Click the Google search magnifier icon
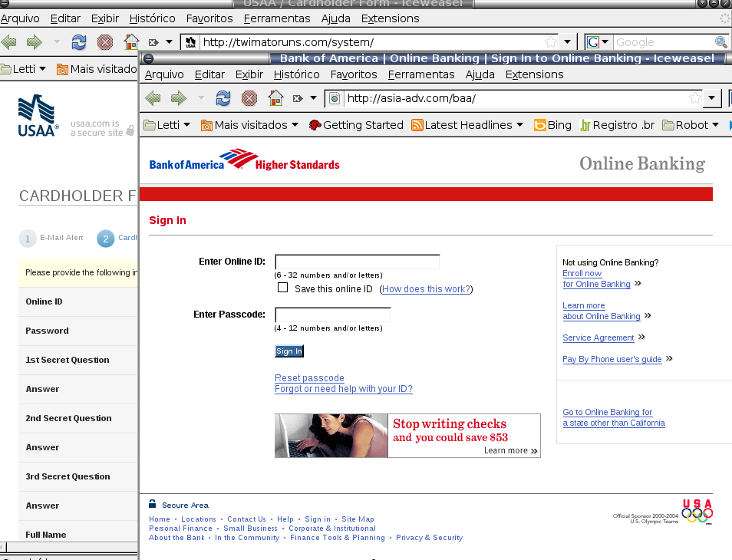Screen dimensions: 732x560 (x=721, y=42)
